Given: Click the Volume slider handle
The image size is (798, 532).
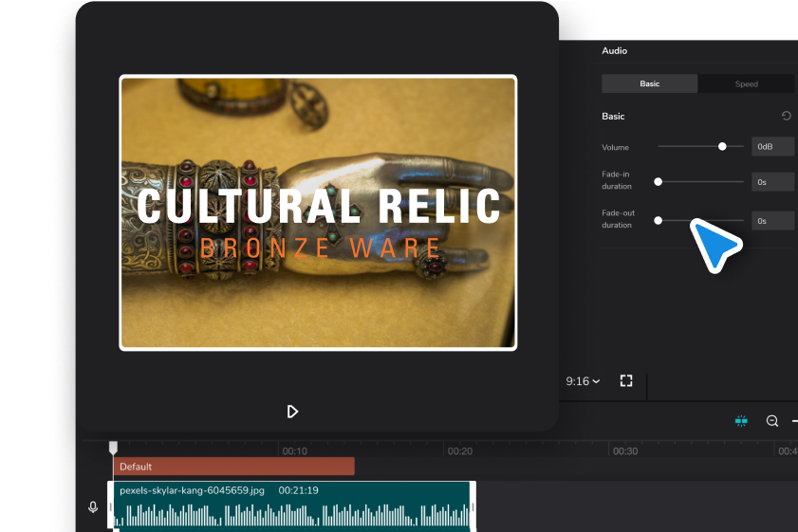Looking at the screenshot, I should (x=722, y=146).
